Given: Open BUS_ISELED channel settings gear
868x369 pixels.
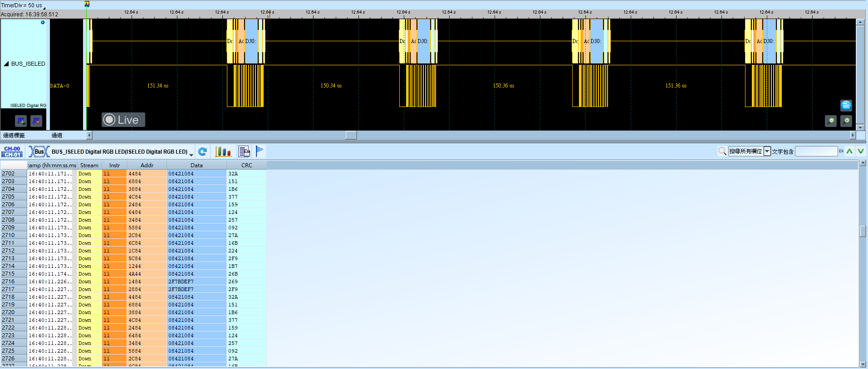Looking at the screenshot, I should (x=43, y=22).
